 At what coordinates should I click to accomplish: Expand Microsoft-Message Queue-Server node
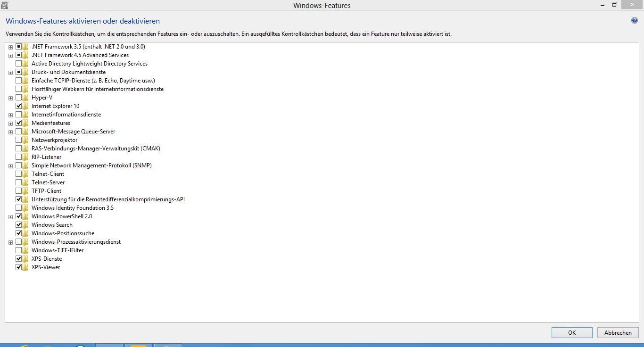click(10, 132)
